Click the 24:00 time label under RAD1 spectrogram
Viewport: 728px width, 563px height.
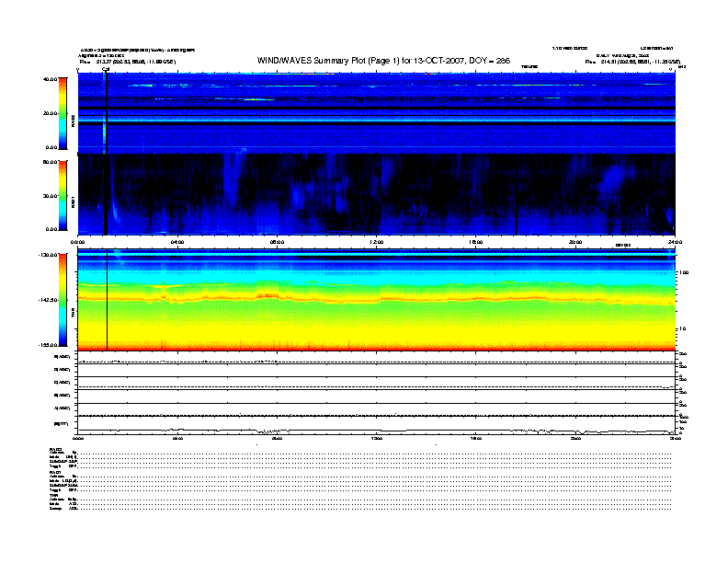675,242
